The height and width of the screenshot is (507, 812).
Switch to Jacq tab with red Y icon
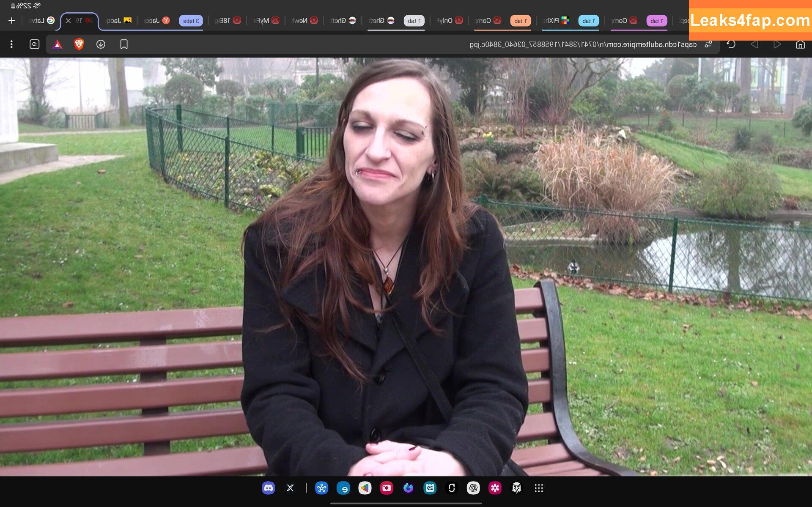pos(156,20)
